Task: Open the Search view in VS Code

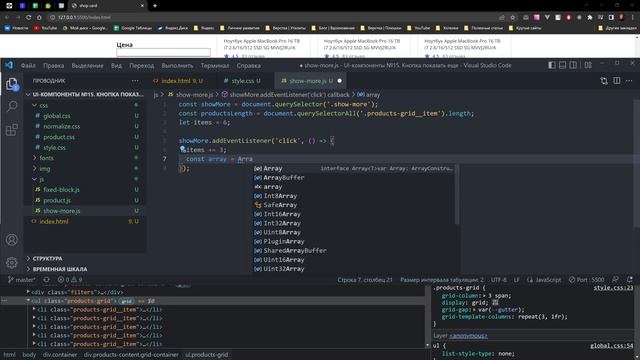Action: [12, 107]
